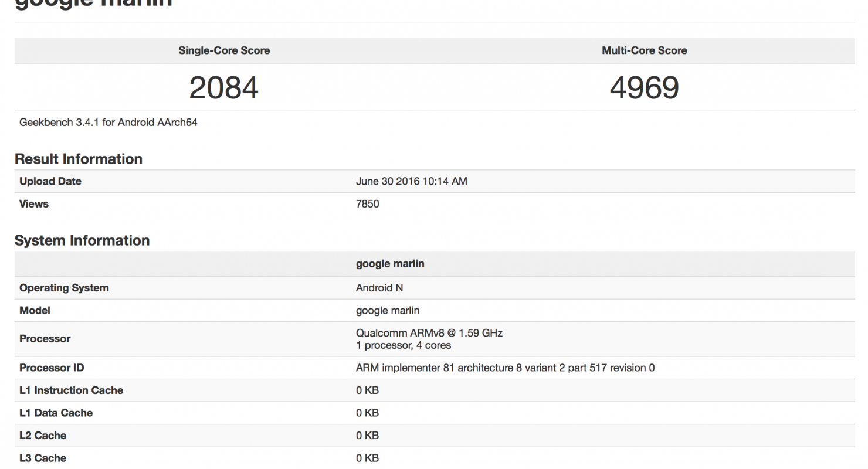Screen dimensions: 868x469
Task: Click the Operating System row label
Action: 64,288
